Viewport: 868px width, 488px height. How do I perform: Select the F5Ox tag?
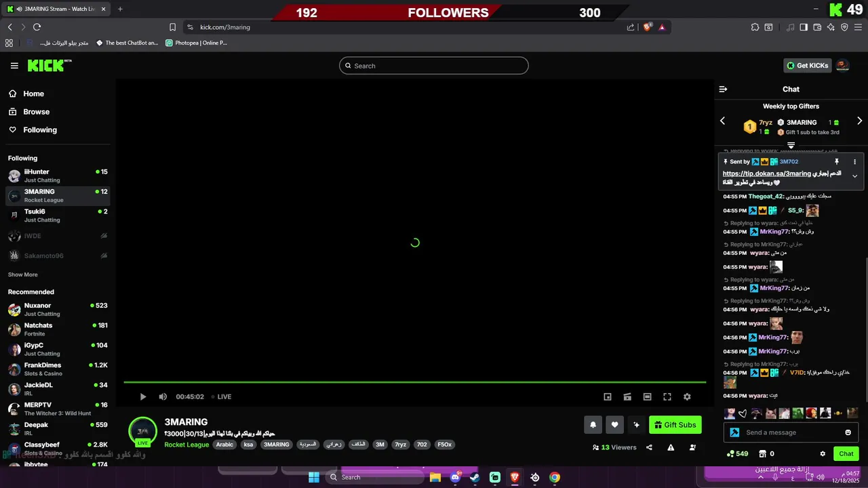tap(444, 445)
